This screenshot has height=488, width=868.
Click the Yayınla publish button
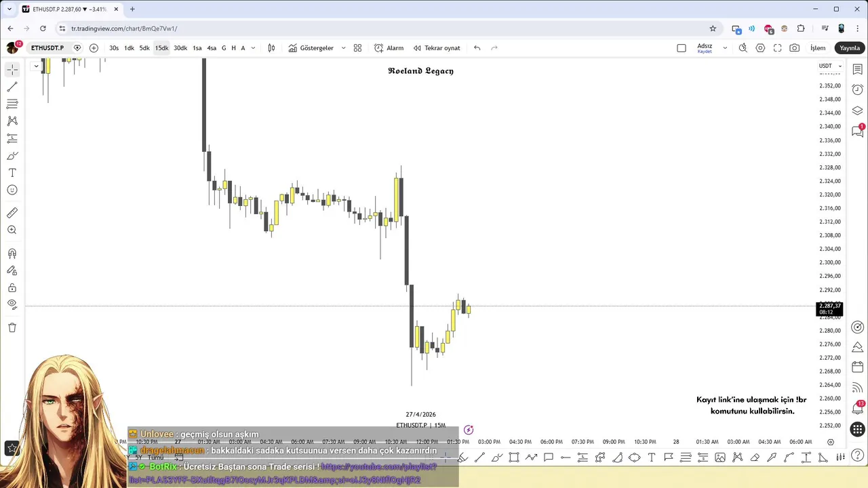point(850,48)
